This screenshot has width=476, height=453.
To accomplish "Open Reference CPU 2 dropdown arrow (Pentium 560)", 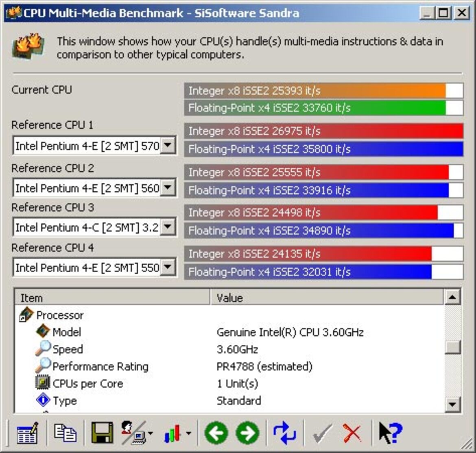I will (x=168, y=188).
